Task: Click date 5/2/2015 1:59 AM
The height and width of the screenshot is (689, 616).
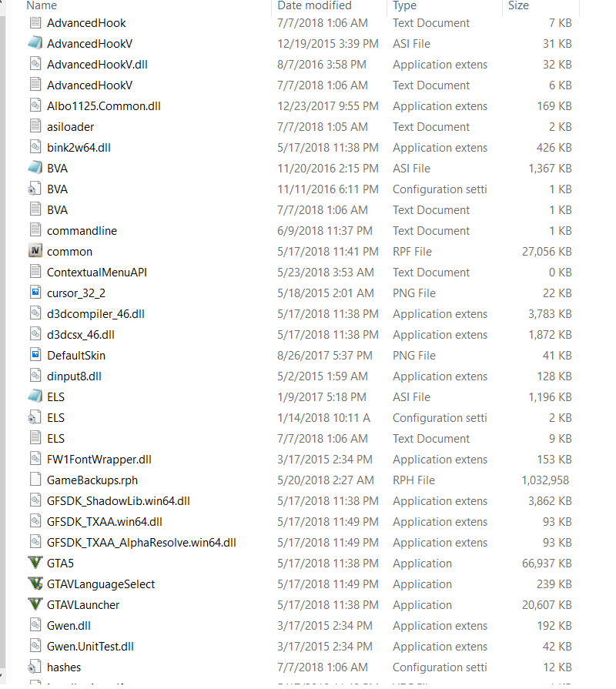Action: point(323,376)
